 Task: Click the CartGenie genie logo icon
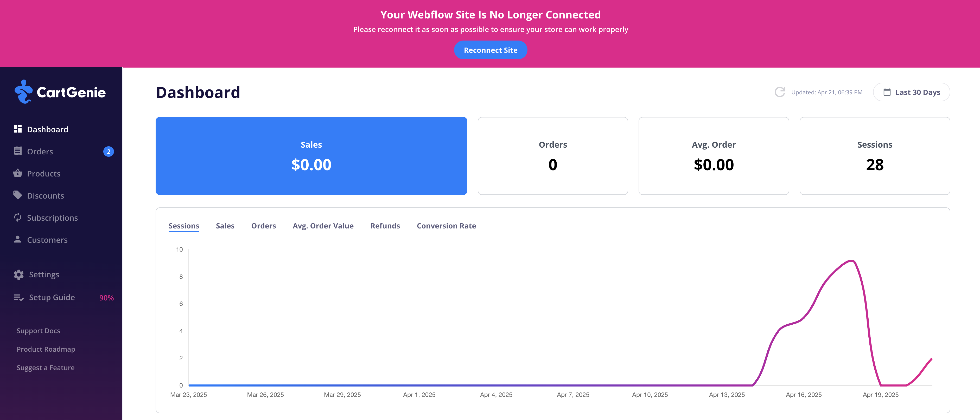pos(24,91)
